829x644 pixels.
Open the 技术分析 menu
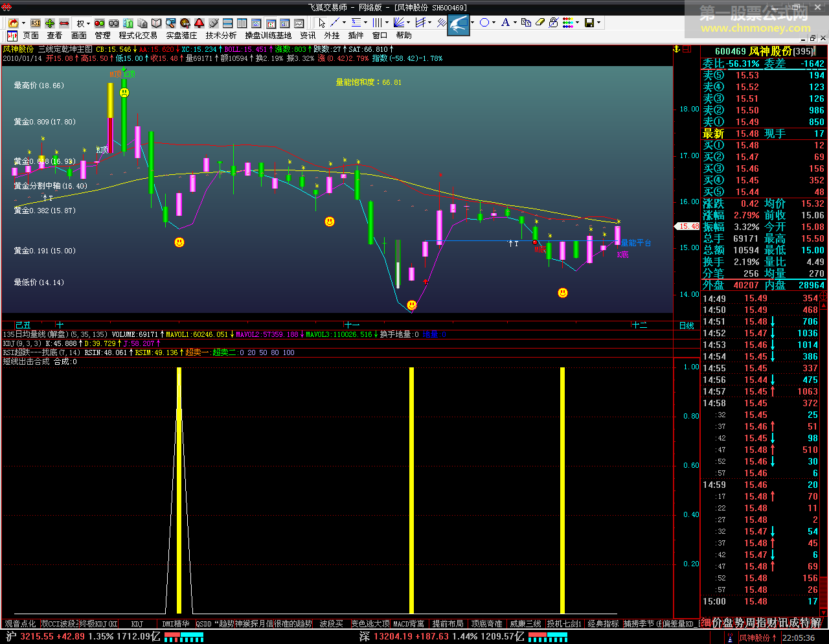[221, 36]
